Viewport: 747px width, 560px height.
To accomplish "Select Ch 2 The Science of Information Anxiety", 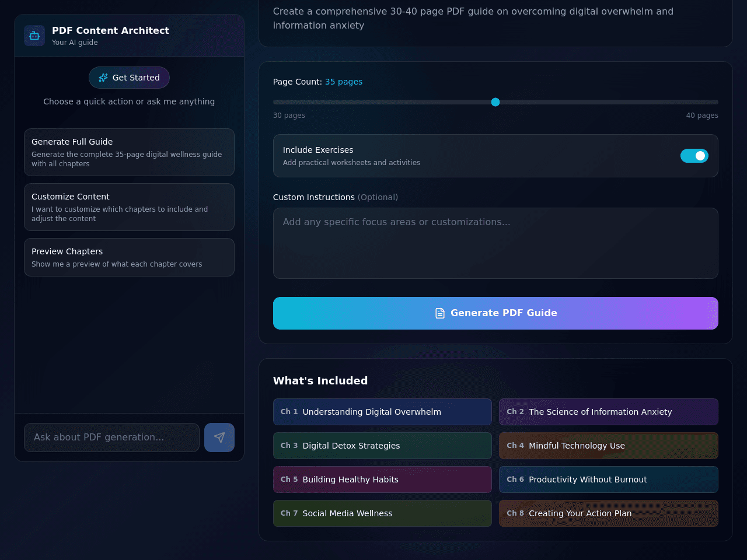I will [x=609, y=412].
